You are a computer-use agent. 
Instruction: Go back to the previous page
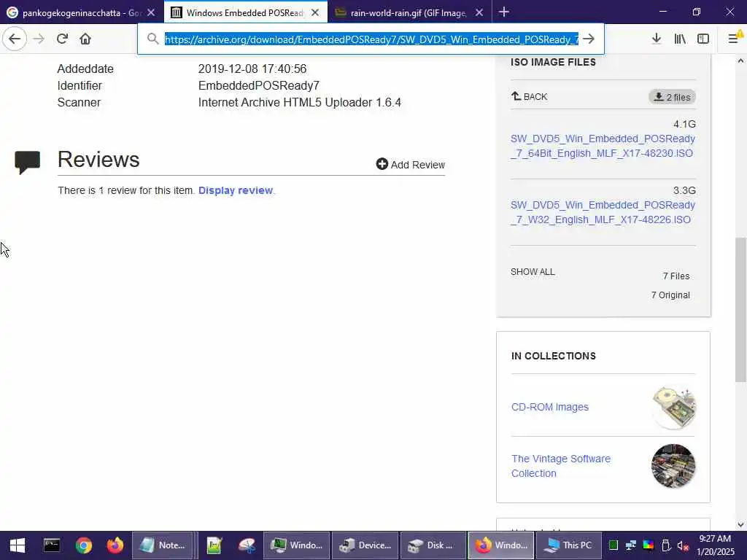pyautogui.click(x=15, y=39)
